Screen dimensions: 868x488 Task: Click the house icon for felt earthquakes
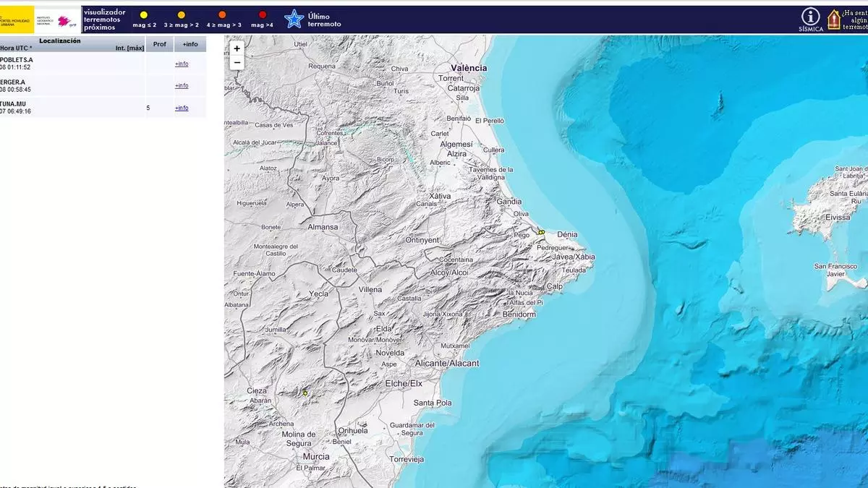coord(834,19)
